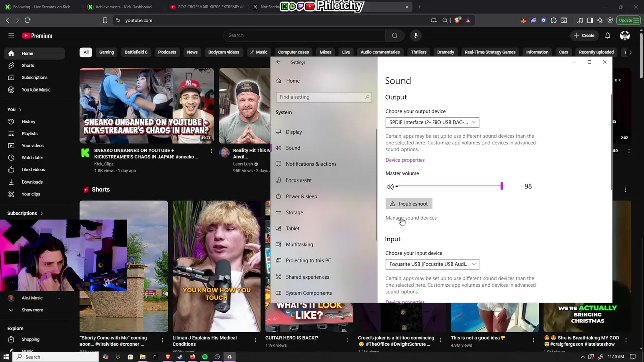Toggle the browser sidebar panel icon
The width and height of the screenshot is (644, 362).
pyautogui.click(x=590, y=20)
